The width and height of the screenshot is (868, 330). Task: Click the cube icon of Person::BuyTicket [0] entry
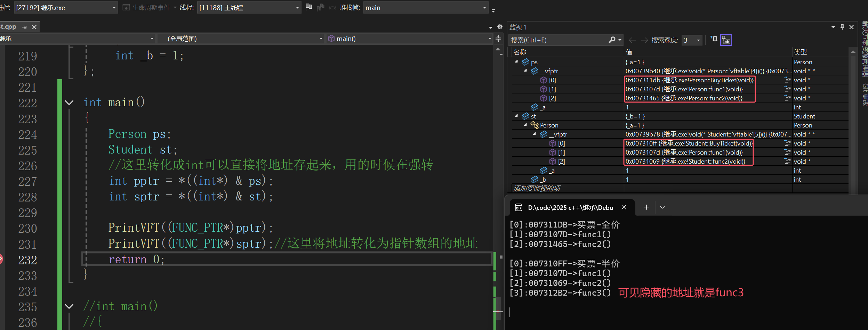pyautogui.click(x=544, y=80)
